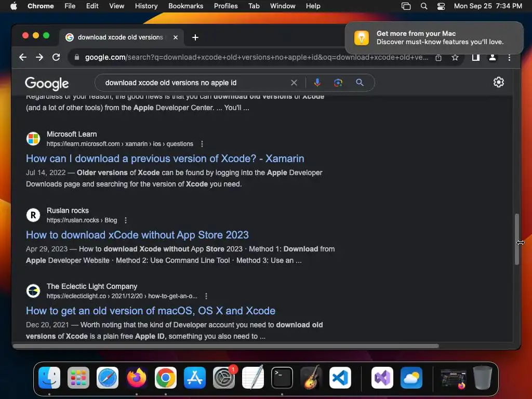This screenshot has height=399, width=532.
Task: Open the Apple menu
Action: point(14,6)
